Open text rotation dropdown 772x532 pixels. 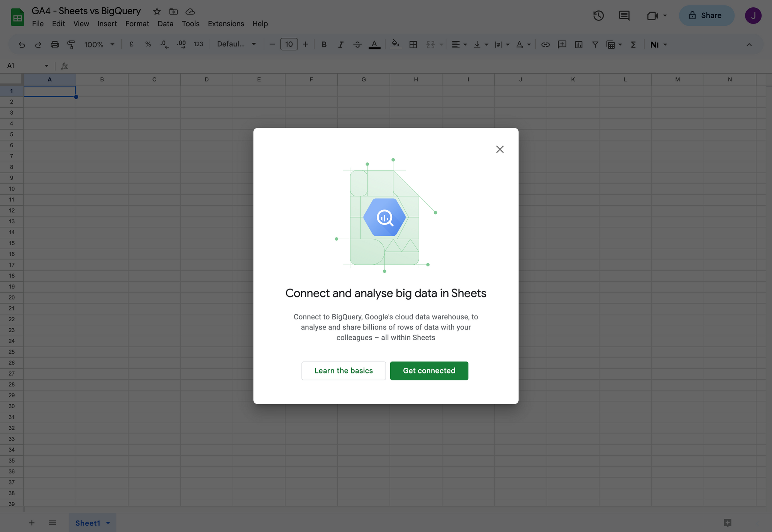523,45
